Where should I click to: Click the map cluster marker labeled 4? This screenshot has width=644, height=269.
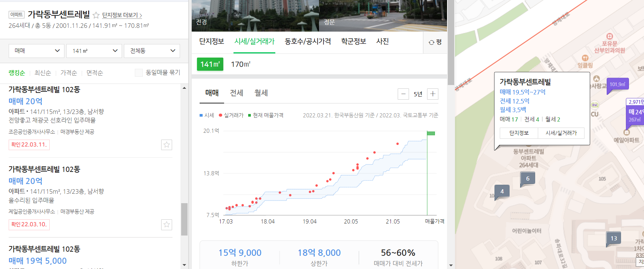pos(502,191)
